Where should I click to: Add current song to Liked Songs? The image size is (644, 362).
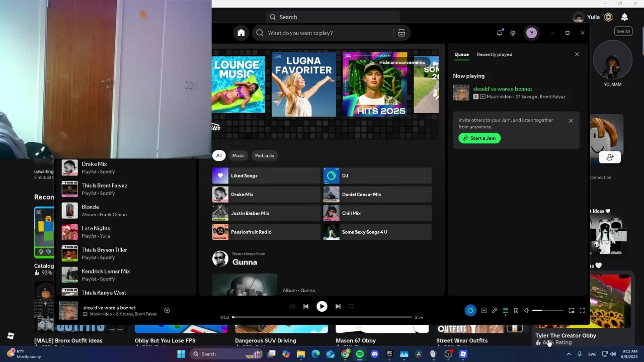tap(167, 310)
